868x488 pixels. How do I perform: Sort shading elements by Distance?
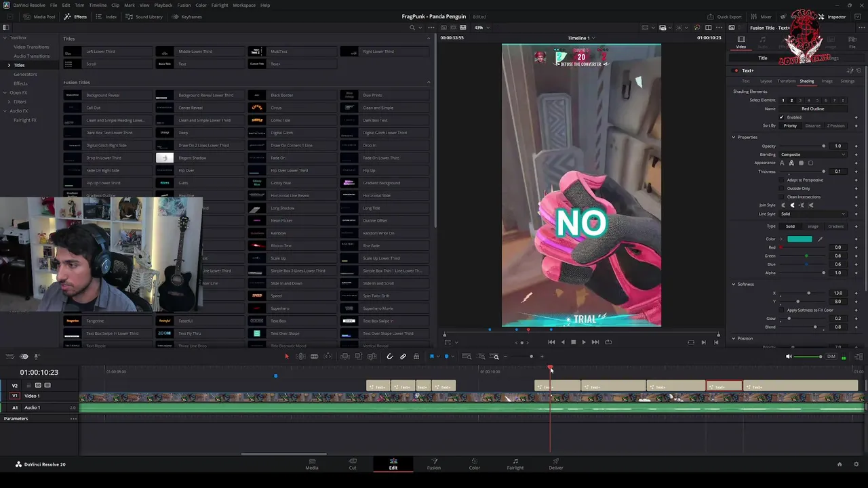coord(812,125)
